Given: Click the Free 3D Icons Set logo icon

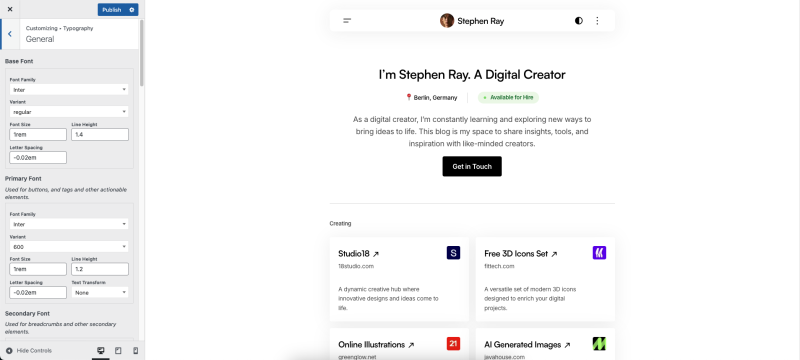Looking at the screenshot, I should click(x=599, y=253).
